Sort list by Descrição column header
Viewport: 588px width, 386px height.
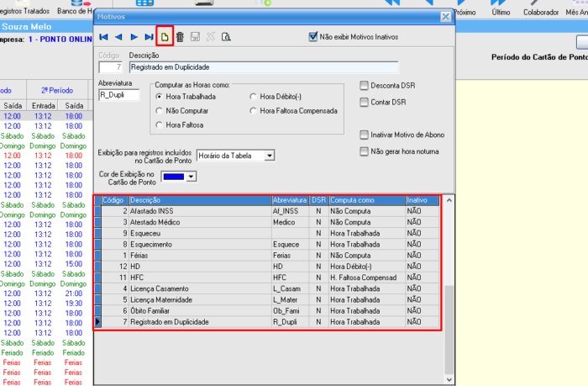200,201
